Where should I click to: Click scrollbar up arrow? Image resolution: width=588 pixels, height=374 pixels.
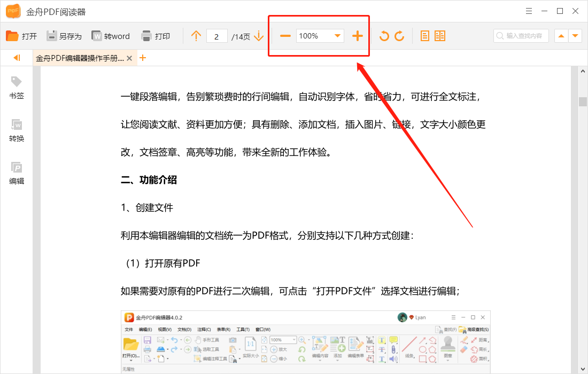tap(582, 71)
